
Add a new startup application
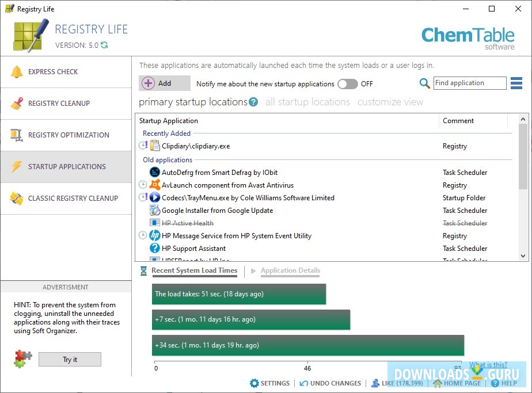point(165,83)
